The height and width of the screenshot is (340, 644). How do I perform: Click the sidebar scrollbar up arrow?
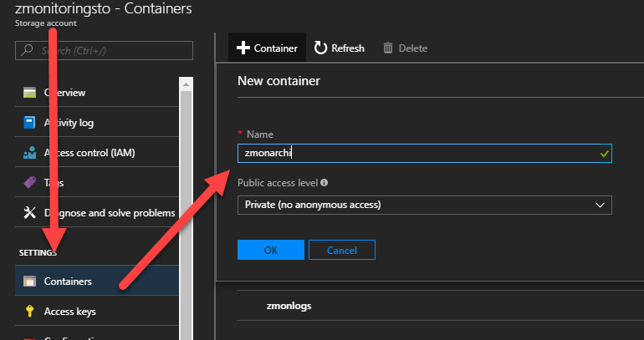[186, 84]
